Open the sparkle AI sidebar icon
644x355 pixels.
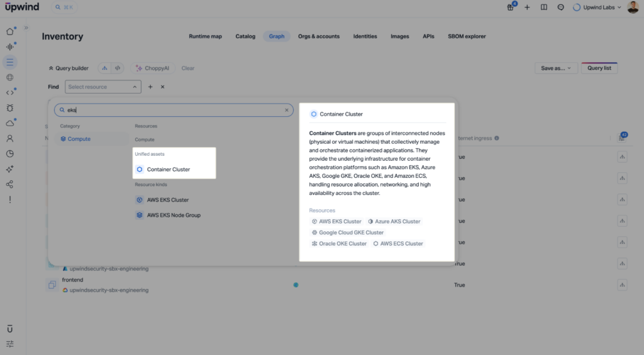coord(10,169)
